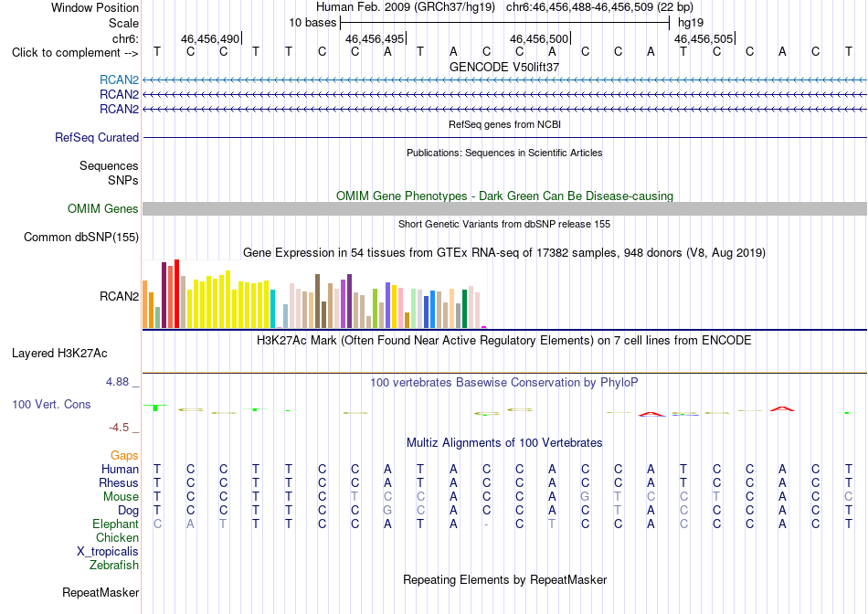Image resolution: width=868 pixels, height=614 pixels.
Task: Click the 'RefSeq genes from NCBI' title
Action: tap(504, 124)
